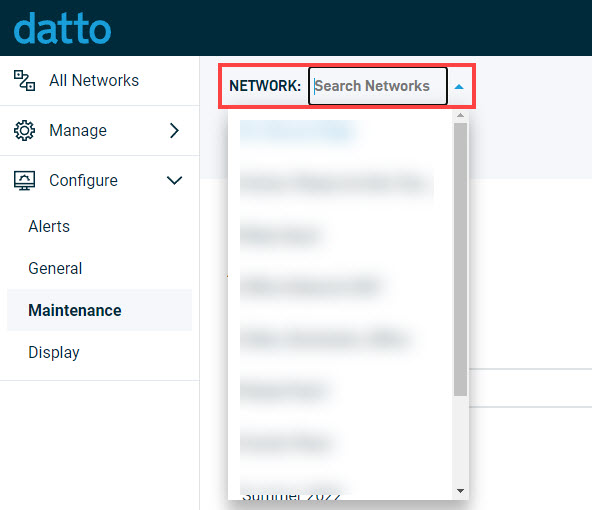592x510 pixels.
Task: Click the datto logo in the header
Action: pyautogui.click(x=62, y=29)
